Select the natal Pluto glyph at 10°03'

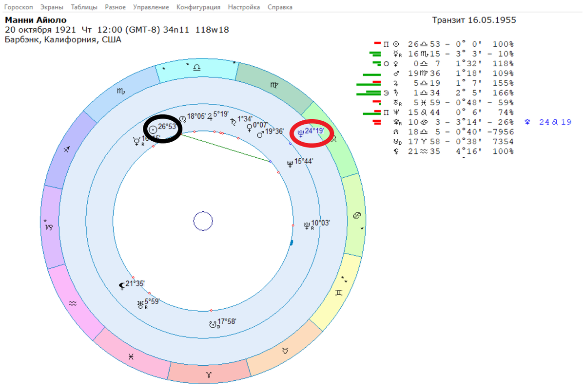tap(307, 225)
